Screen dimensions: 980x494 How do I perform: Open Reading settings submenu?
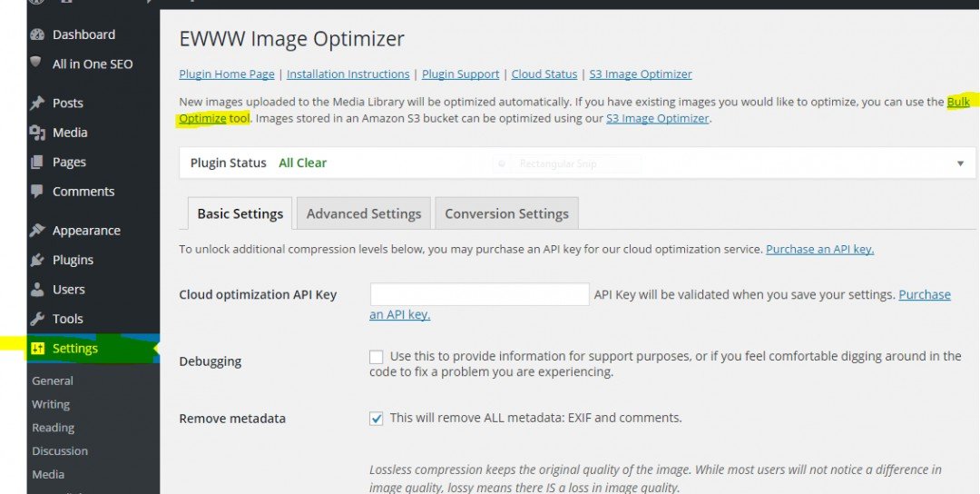[x=54, y=428]
